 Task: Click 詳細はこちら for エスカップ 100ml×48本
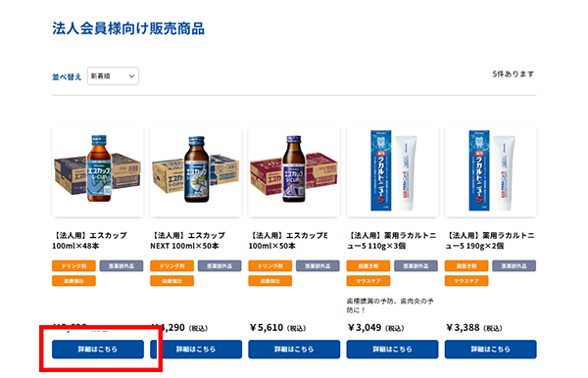point(98,350)
